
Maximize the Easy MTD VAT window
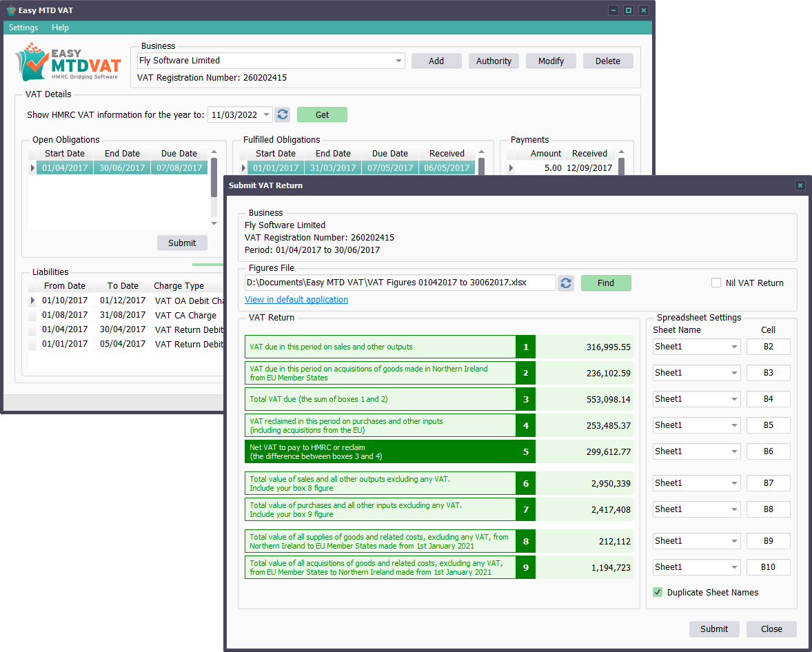click(x=628, y=10)
